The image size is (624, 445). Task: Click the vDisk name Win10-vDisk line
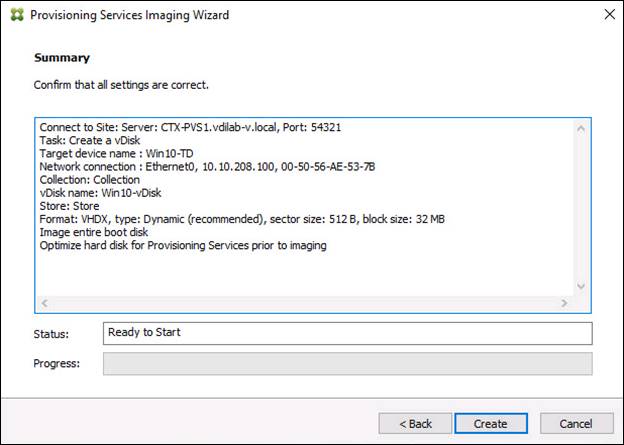(x=98, y=193)
